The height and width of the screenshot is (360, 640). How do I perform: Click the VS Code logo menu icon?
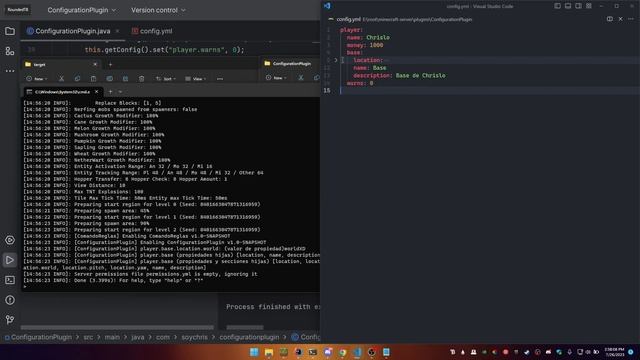click(x=327, y=6)
